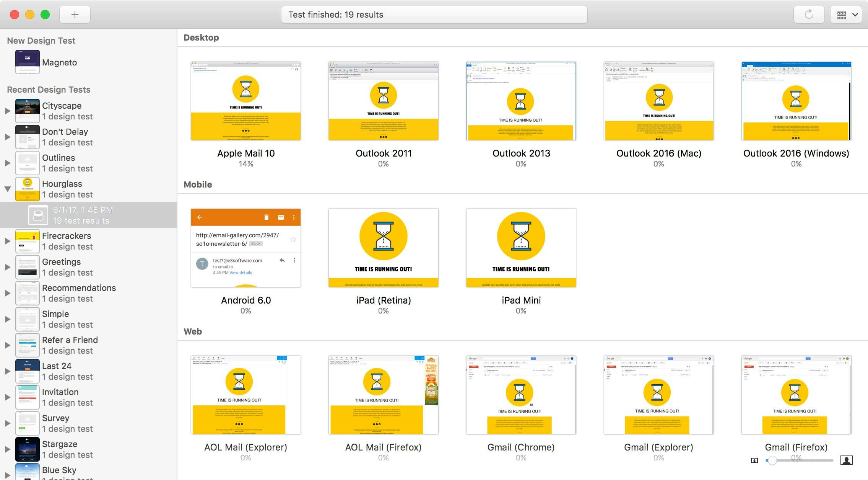Viewport: 868px width, 480px height.
Task: Open the Android 6.0 preview thumbnail
Action: [x=246, y=248]
